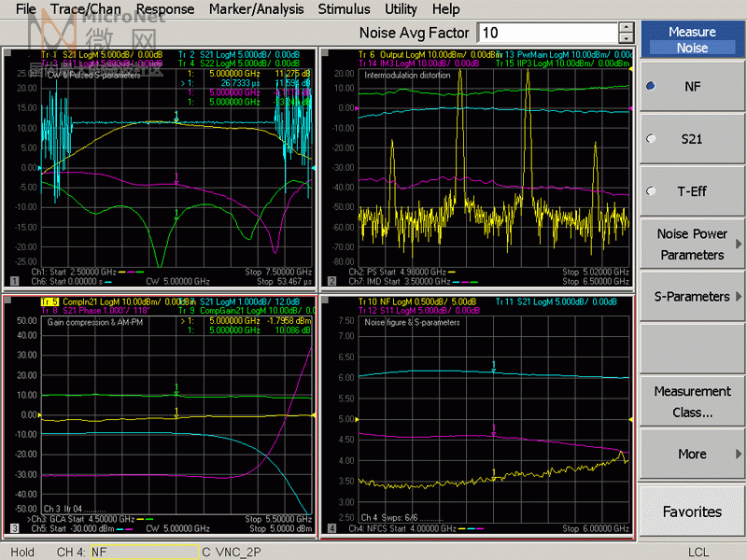Click the Stop 6.00000 GHz readout in window 4
This screenshot has width=747, height=560.
596,528
